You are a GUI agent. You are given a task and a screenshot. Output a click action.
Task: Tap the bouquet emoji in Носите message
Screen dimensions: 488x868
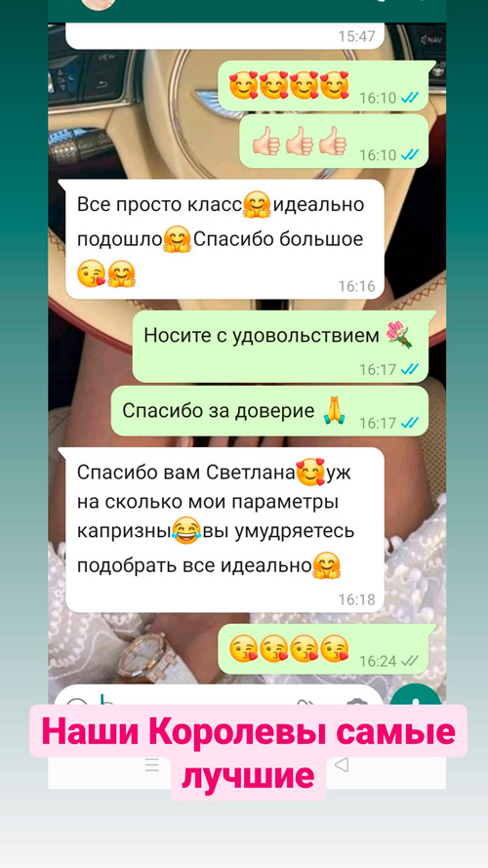tap(399, 336)
